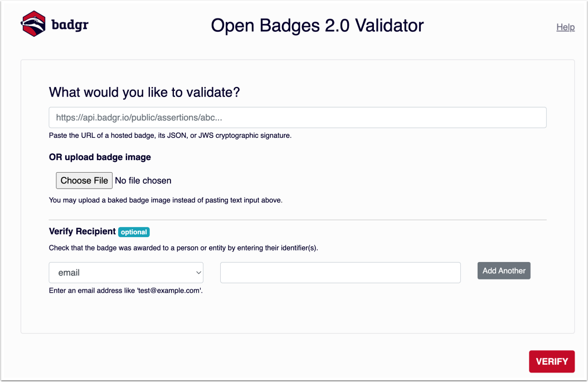Click the hosted badge URL input field
Image resolution: width=588 pixels, height=382 pixels.
[297, 117]
